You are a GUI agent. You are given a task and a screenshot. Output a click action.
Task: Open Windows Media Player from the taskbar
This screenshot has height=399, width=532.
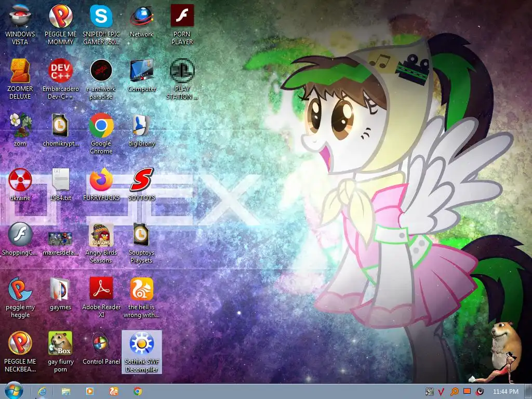coord(89,392)
